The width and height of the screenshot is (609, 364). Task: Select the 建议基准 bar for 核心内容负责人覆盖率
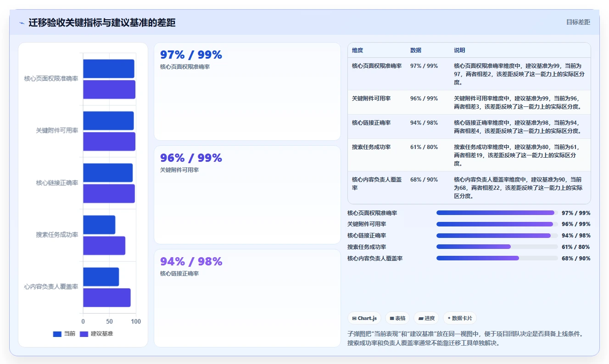(107, 298)
